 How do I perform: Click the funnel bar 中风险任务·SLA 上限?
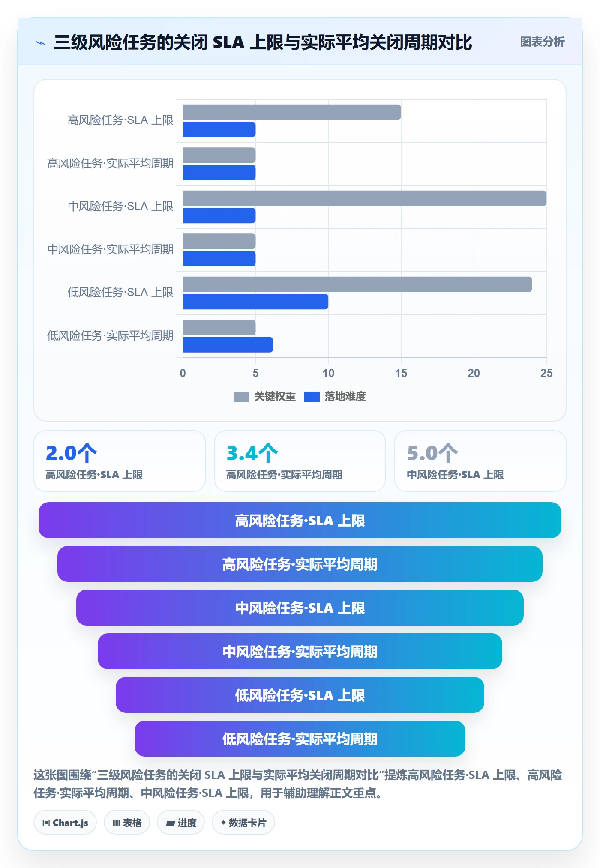point(300,608)
